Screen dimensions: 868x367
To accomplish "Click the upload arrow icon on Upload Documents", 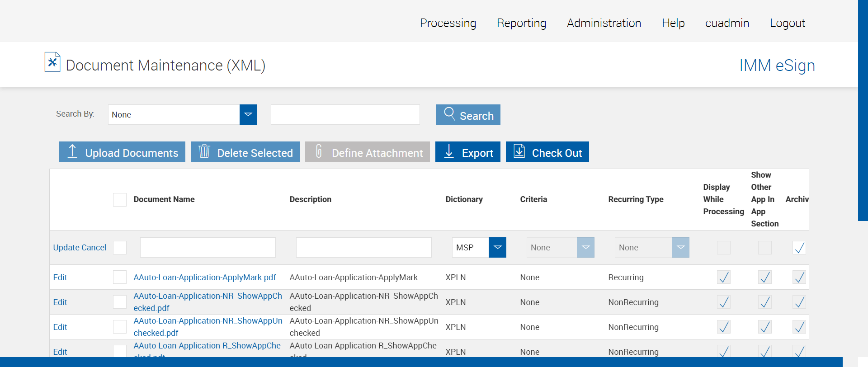I will [72, 151].
